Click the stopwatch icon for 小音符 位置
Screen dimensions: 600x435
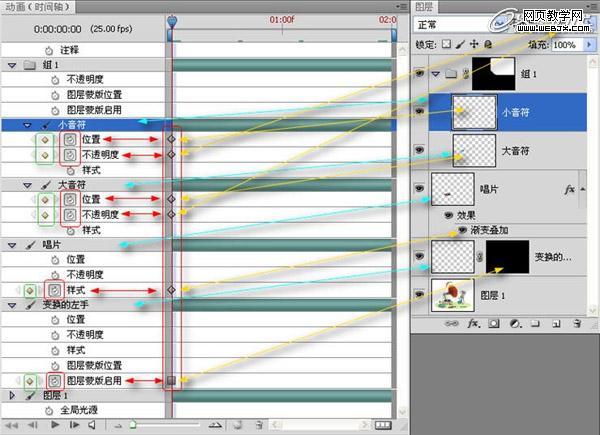[69, 139]
